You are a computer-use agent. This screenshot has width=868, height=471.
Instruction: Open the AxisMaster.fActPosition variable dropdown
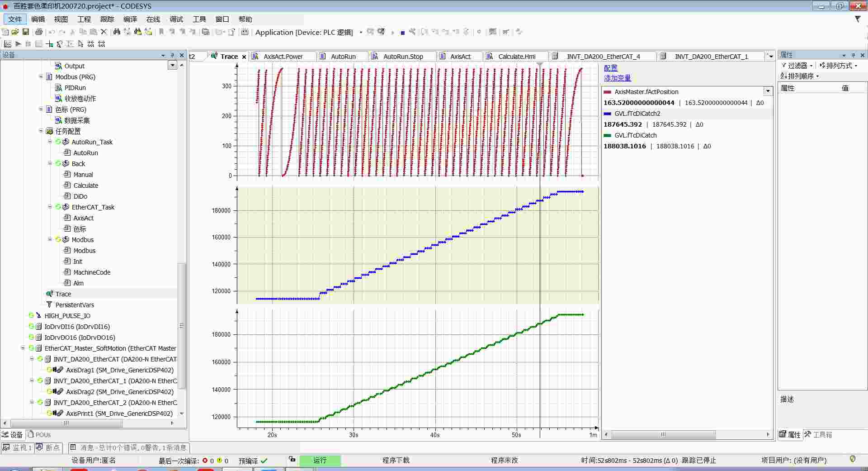coord(768,91)
